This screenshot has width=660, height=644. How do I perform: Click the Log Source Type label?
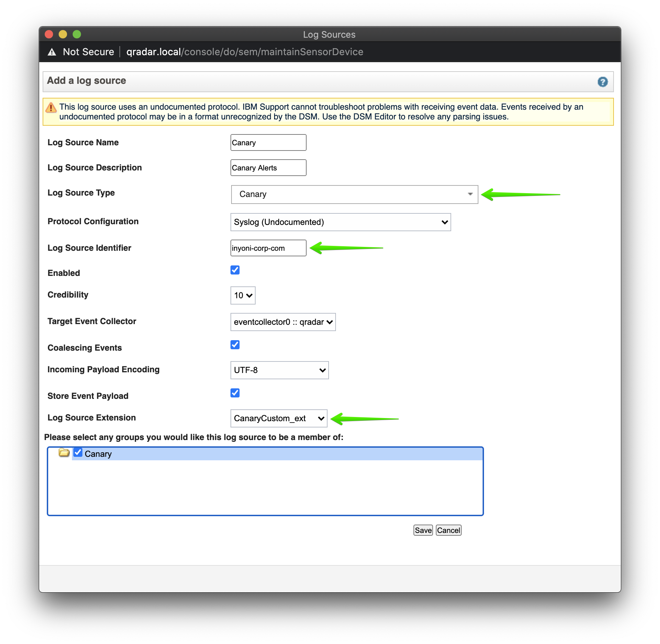81,193
